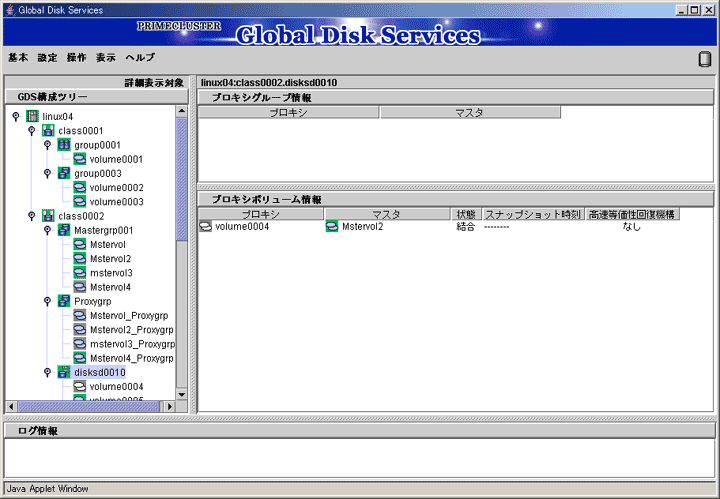Open the 基本 menu
The image size is (720, 499).
click(x=18, y=58)
